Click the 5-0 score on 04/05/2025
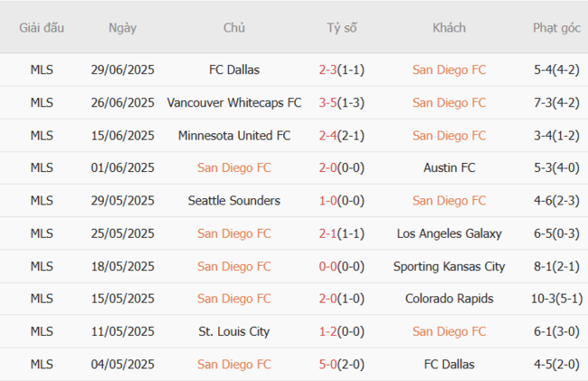This screenshot has height=381, width=588. pos(327,364)
